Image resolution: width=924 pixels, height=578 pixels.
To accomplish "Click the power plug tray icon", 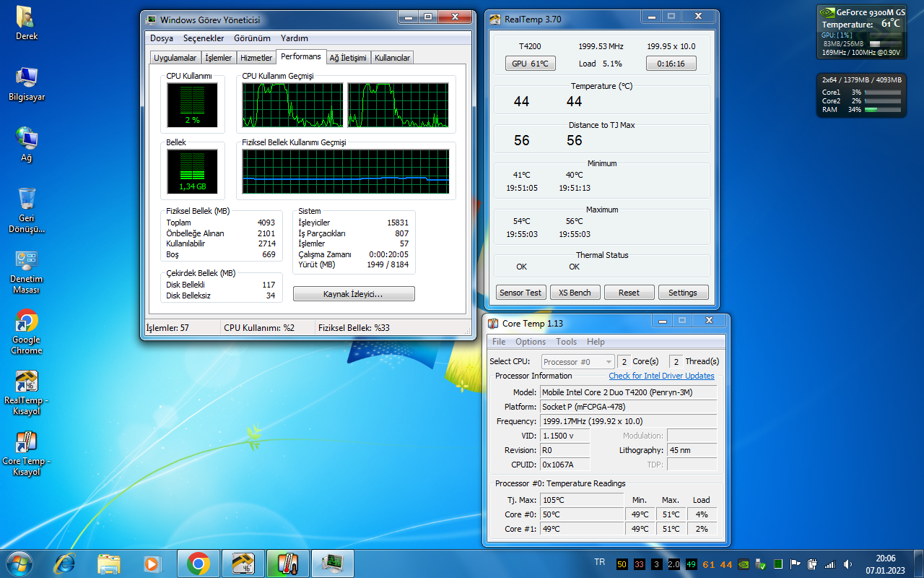I will coord(812,564).
